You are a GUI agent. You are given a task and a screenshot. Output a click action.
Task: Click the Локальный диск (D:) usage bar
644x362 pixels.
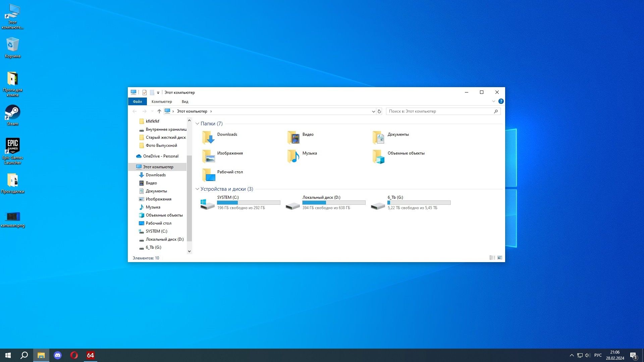click(x=334, y=203)
